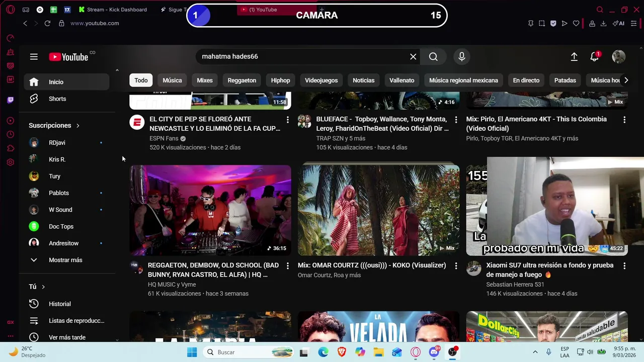Open Ver más tarde list

(66, 337)
